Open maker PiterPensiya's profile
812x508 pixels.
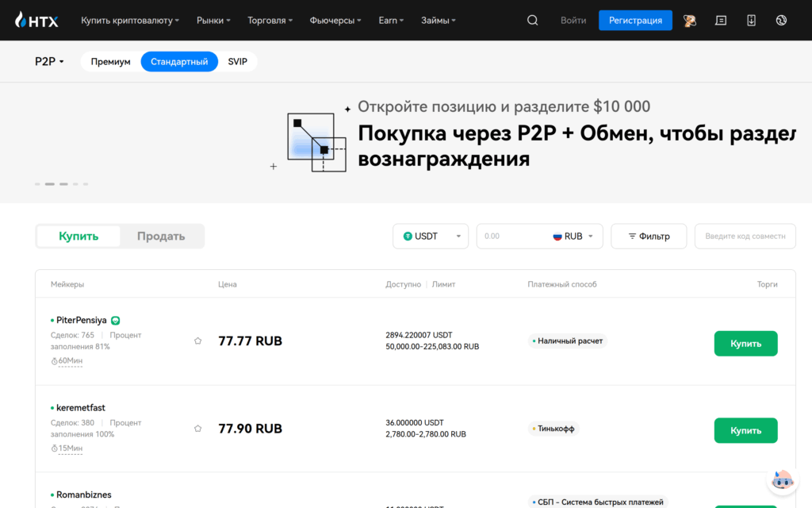pyautogui.click(x=82, y=321)
